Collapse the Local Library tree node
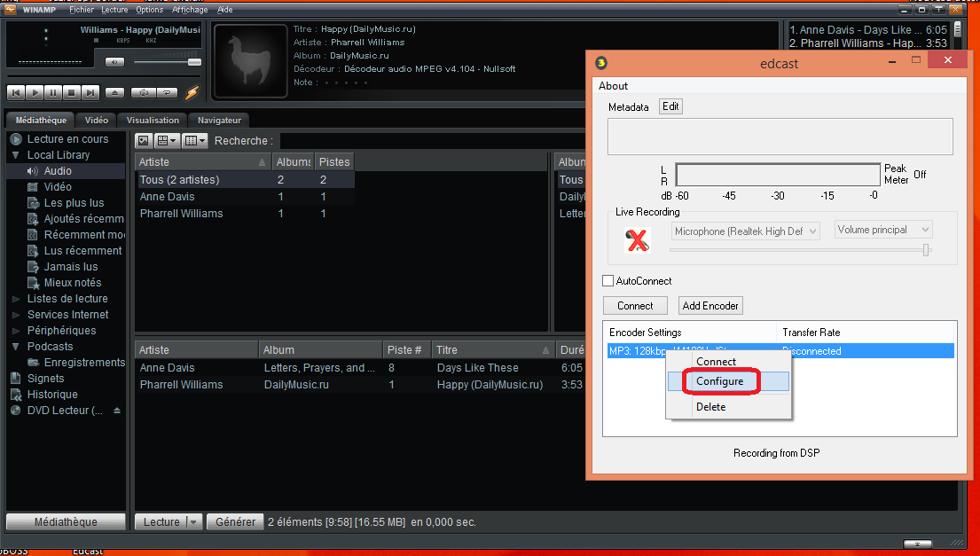980x556 pixels. 16,155
